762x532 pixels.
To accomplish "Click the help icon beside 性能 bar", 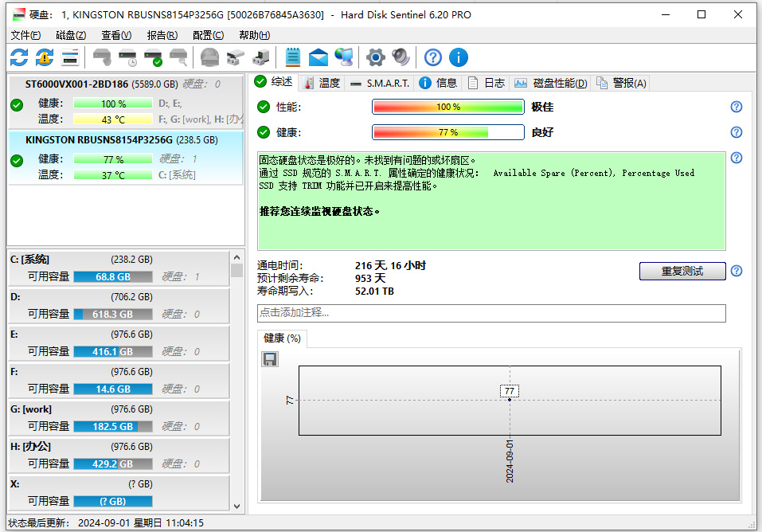I will pos(737,107).
